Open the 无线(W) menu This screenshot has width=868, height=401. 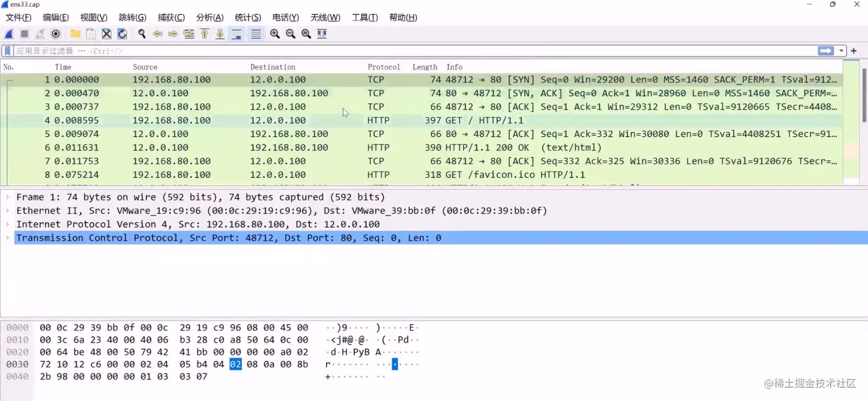325,18
